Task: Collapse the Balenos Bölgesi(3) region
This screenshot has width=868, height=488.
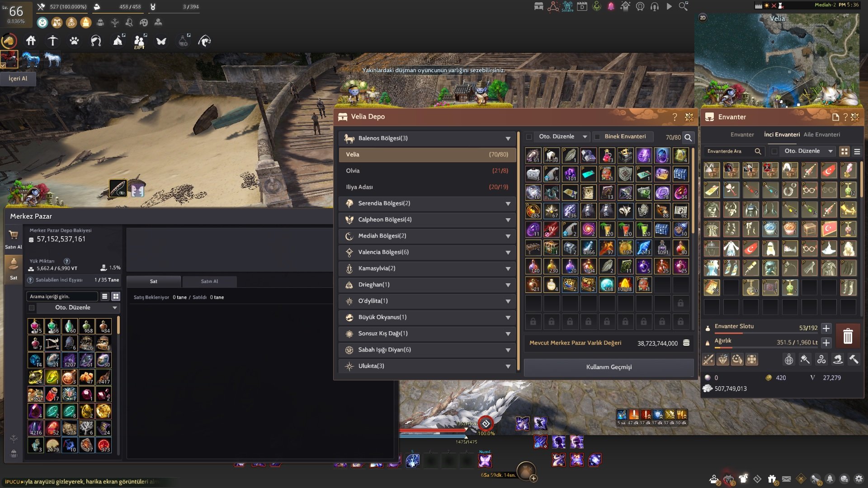Action: click(x=427, y=139)
